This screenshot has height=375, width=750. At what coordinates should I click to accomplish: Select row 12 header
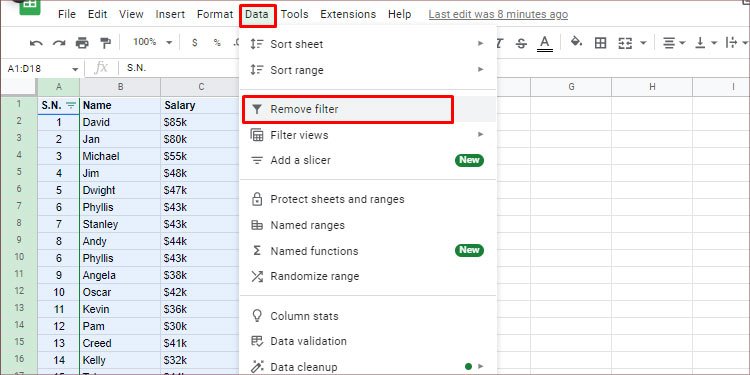19,291
